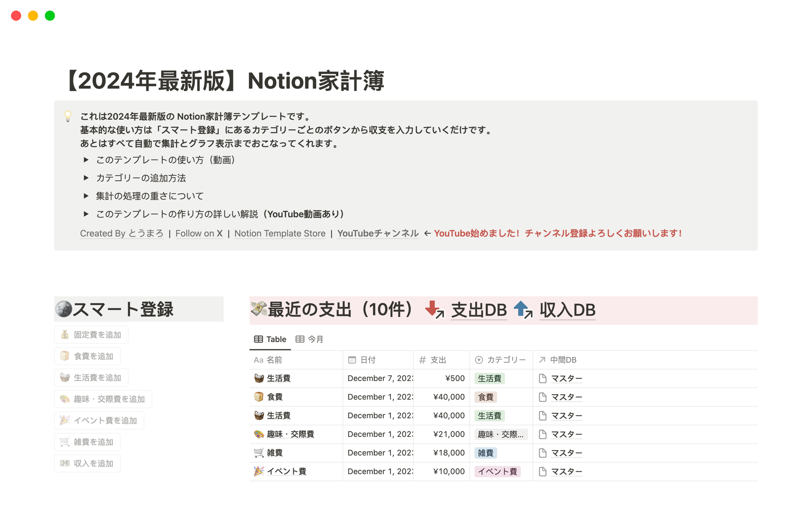This screenshot has width=812, height=508.
Task: Expand 集計の処理の重さについて toggle
Action: point(86,196)
